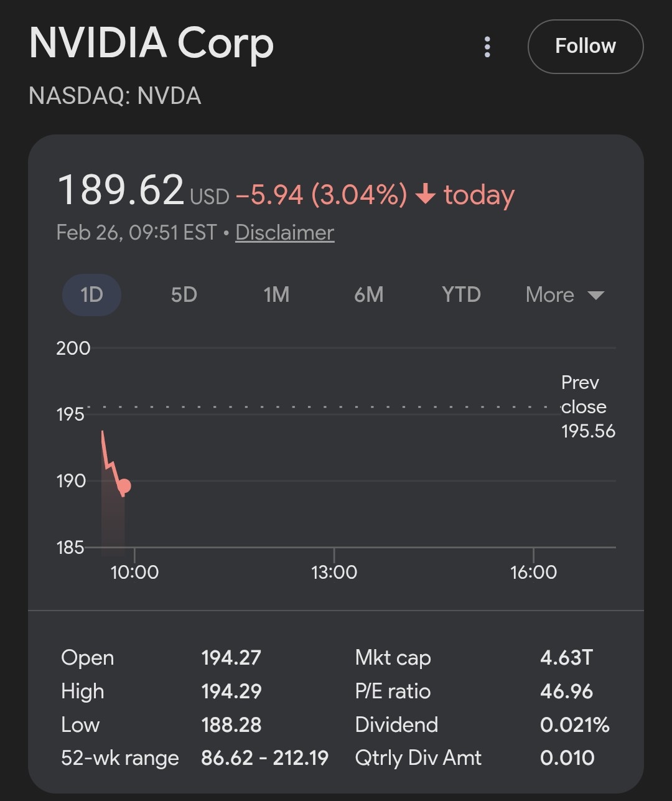672x801 pixels.
Task: Open the three-dot more options menu
Action: [487, 47]
